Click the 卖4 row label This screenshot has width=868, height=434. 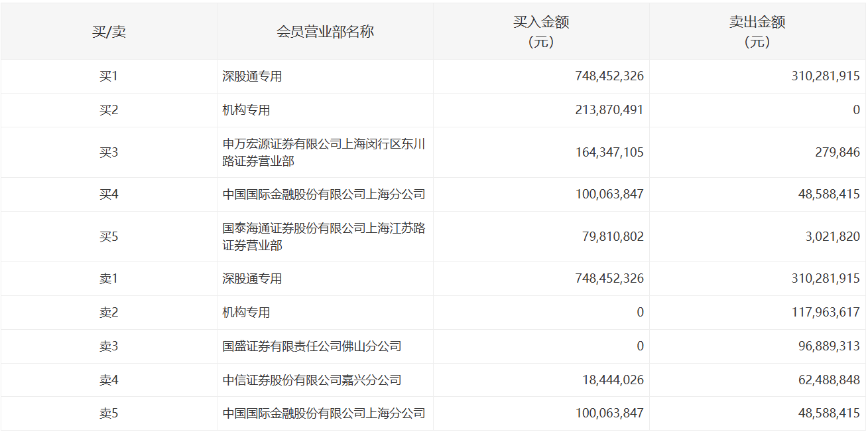[109, 380]
